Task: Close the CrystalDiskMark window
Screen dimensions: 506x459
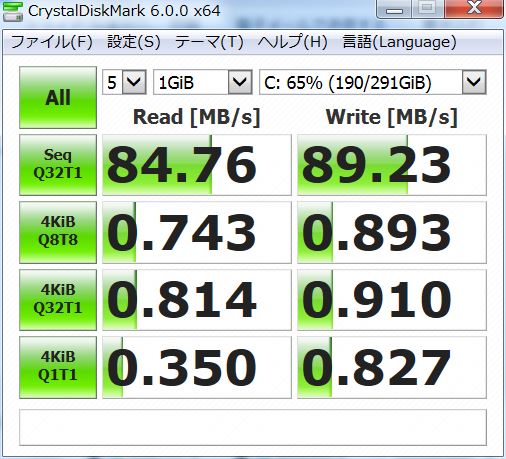Action: point(474,8)
